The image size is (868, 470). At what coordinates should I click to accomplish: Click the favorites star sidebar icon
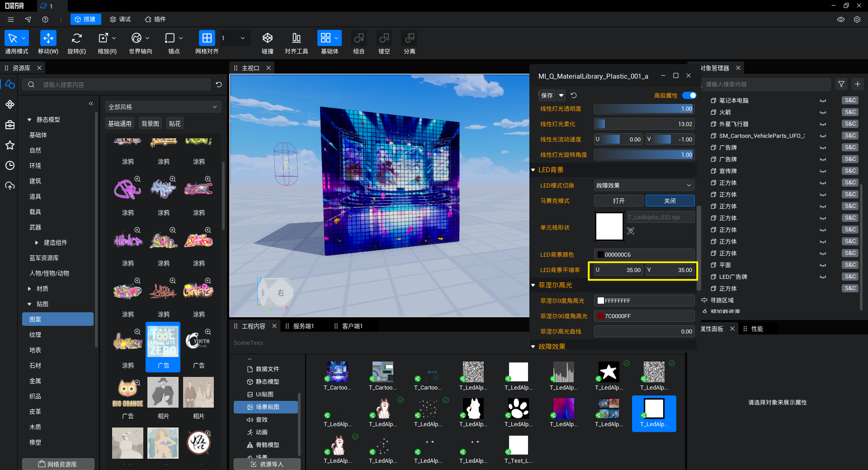[10, 145]
